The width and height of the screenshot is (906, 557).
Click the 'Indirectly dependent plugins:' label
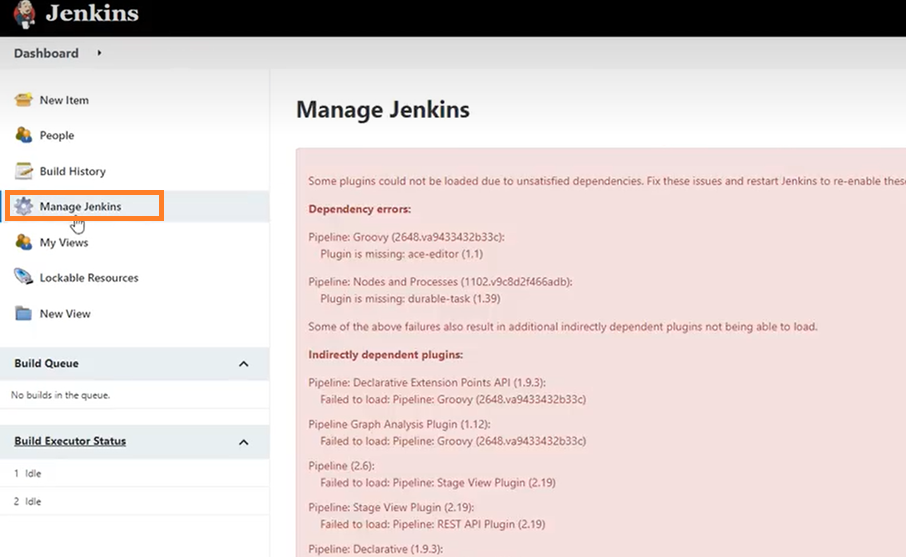385,355
